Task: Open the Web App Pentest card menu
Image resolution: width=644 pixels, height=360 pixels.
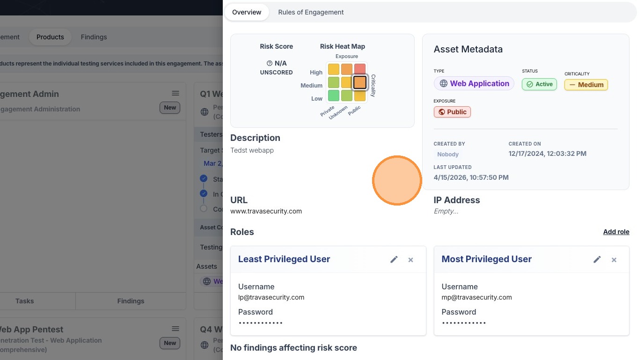Action: pyautogui.click(x=176, y=329)
